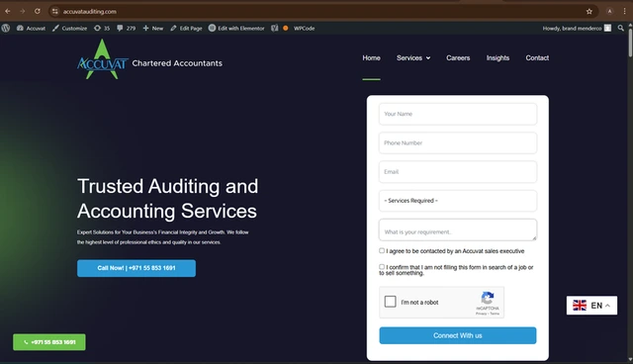The height and width of the screenshot is (364, 633).
Task: Open the Contact page
Action: (537, 58)
